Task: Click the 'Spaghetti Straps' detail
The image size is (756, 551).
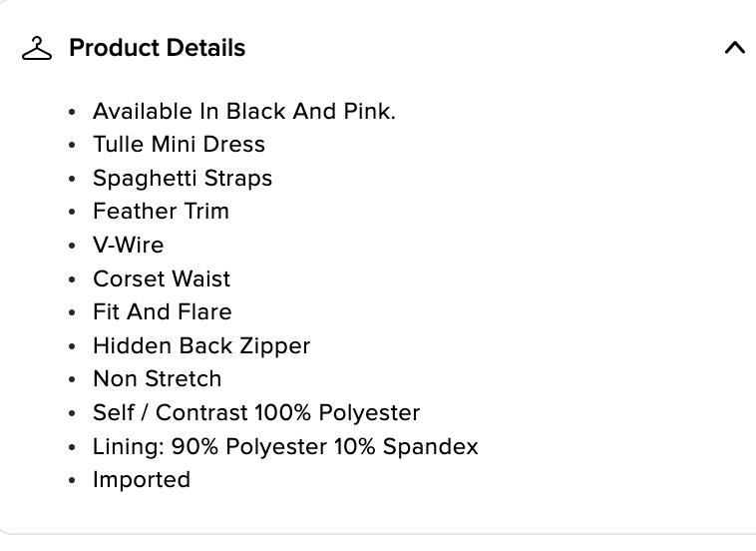Action: click(x=182, y=178)
